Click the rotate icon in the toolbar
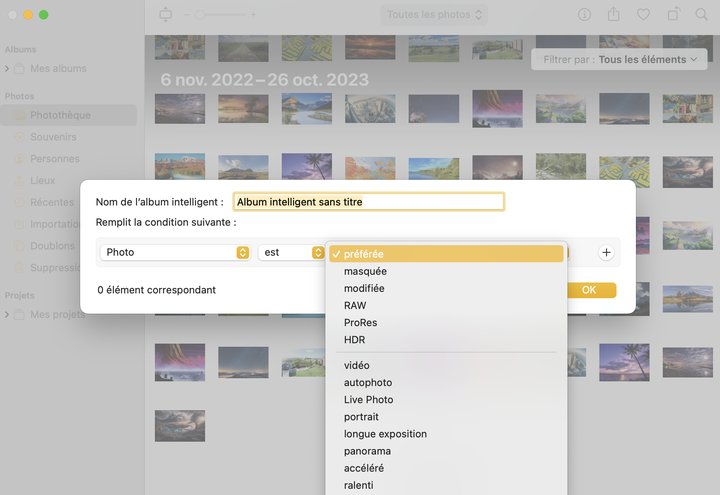This screenshot has height=495, width=720. (673, 15)
